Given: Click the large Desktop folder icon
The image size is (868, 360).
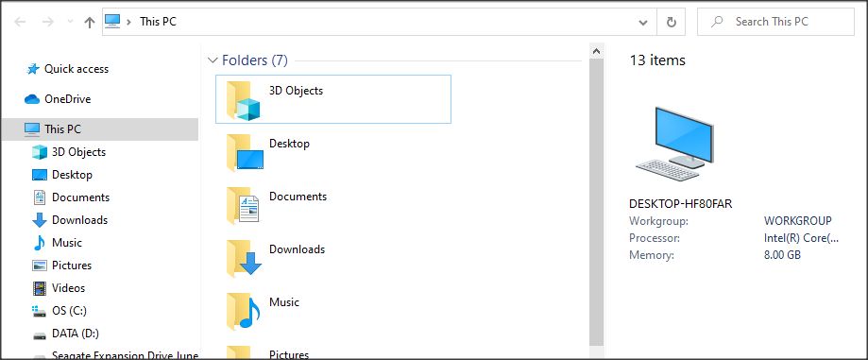Looking at the screenshot, I should (245, 152).
